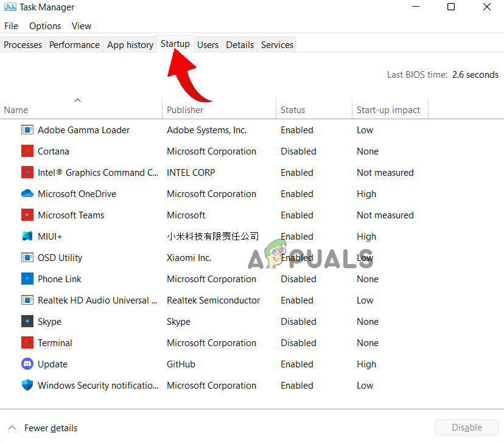Switch to the Users tab

[x=208, y=44]
